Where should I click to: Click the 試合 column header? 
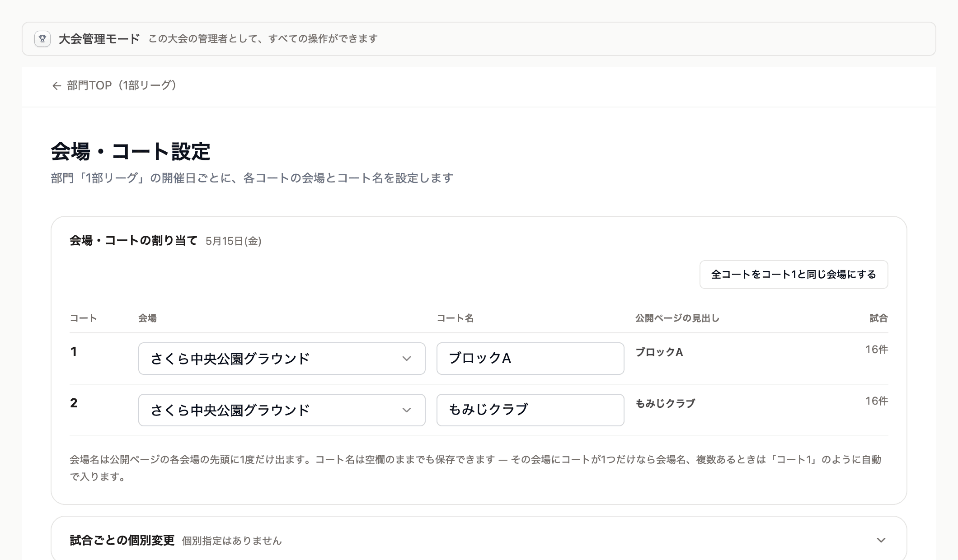tap(878, 318)
